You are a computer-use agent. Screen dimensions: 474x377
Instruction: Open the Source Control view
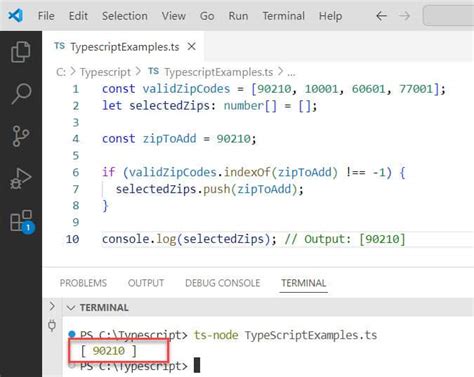pyautogui.click(x=21, y=136)
